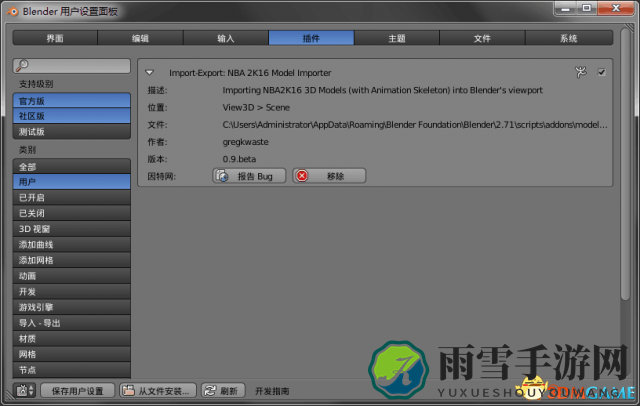This screenshot has height=406, width=640.
Task: Click the Blender logo in title bar
Action: pyautogui.click(x=12, y=11)
